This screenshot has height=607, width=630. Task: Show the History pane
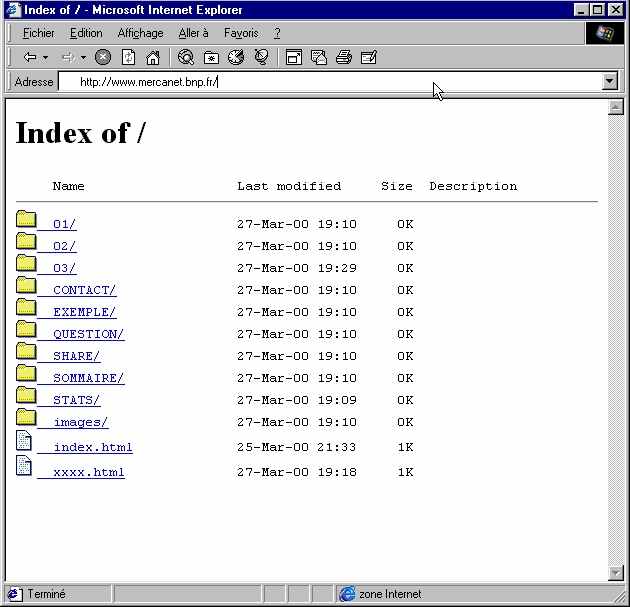pyautogui.click(x=236, y=58)
